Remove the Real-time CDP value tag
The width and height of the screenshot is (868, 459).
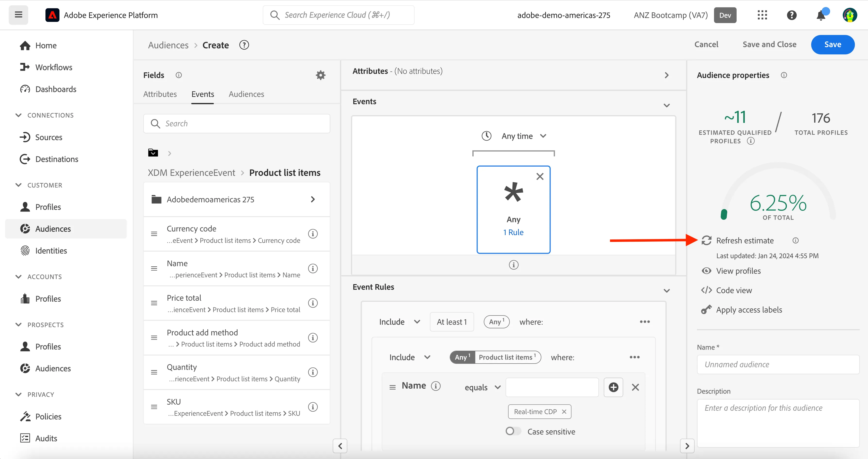pos(564,411)
